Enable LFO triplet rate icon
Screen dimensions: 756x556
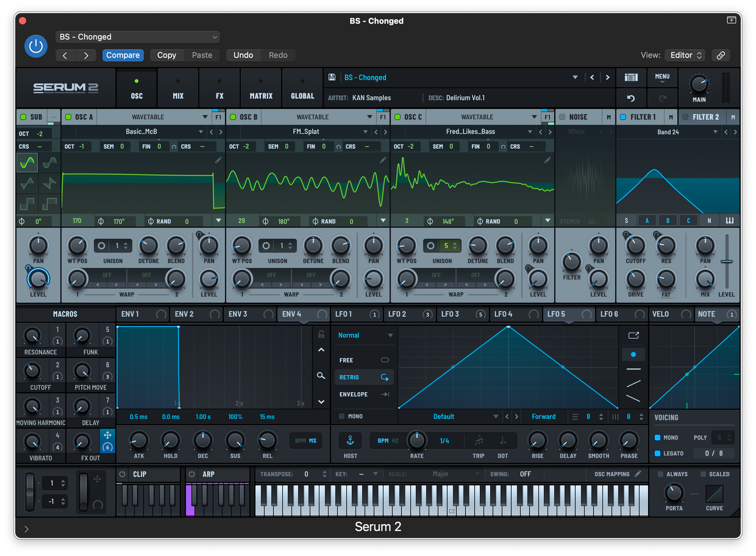[479, 441]
